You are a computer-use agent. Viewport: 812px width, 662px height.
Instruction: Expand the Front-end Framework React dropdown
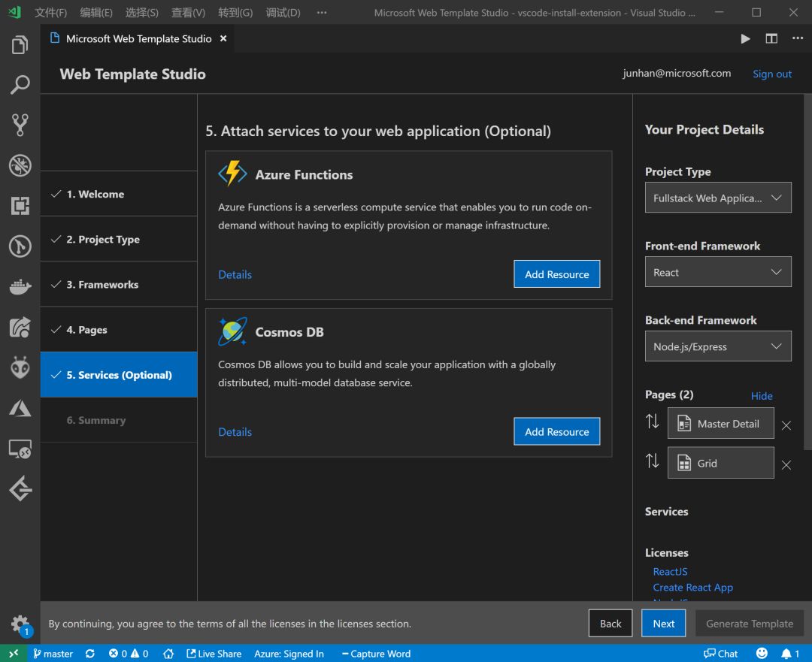[718, 272]
